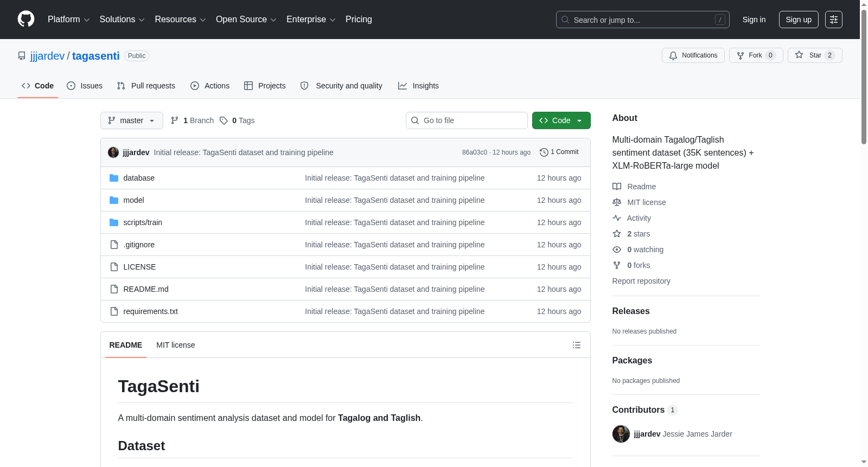Open Releases section heading link

(x=631, y=311)
